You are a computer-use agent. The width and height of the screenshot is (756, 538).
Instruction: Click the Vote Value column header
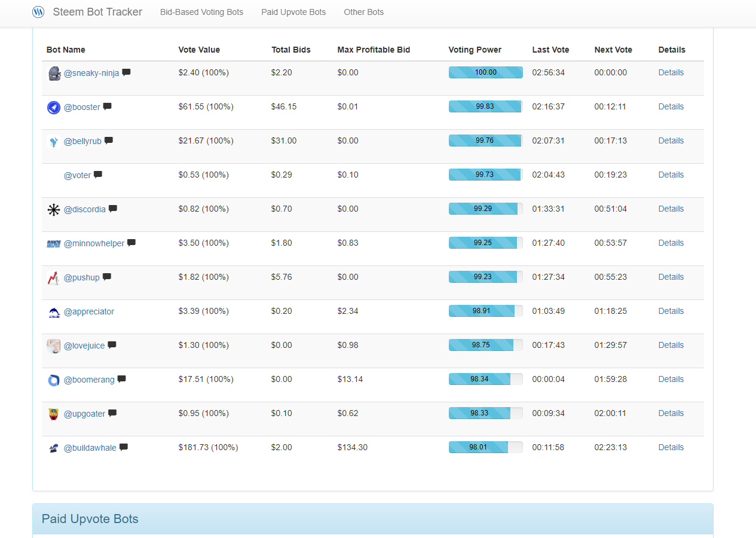tap(199, 50)
